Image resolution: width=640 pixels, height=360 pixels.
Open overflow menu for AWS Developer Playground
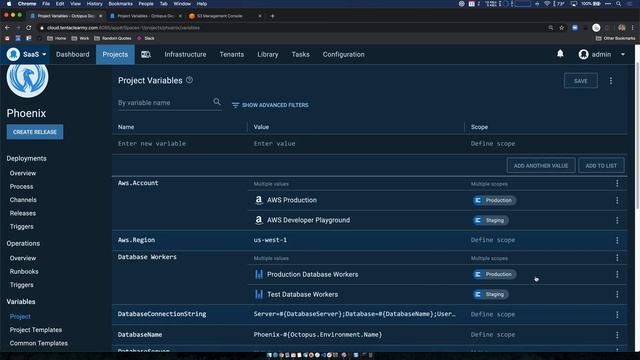point(617,220)
